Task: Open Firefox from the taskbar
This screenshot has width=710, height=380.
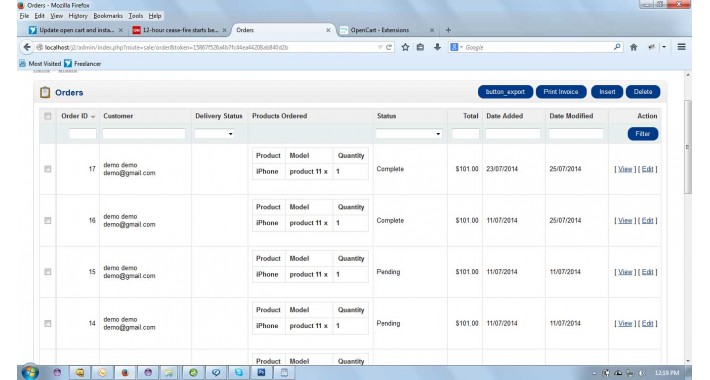Action: point(125,372)
